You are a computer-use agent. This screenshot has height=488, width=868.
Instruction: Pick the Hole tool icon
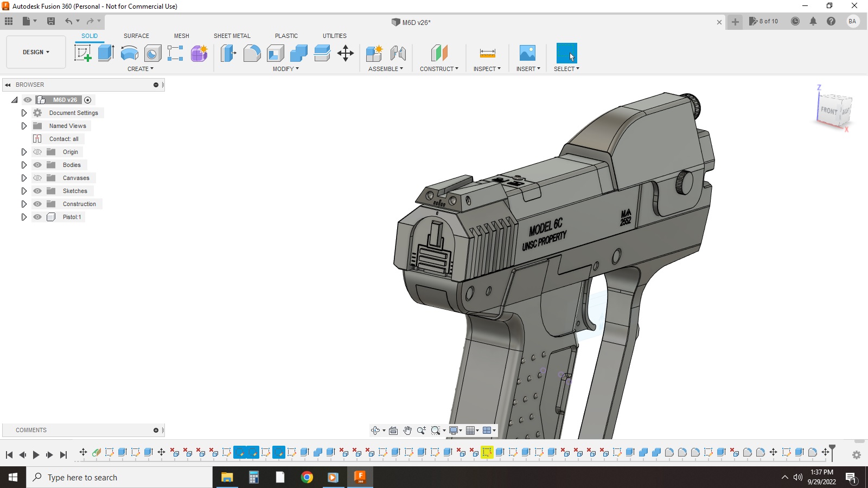tap(152, 53)
